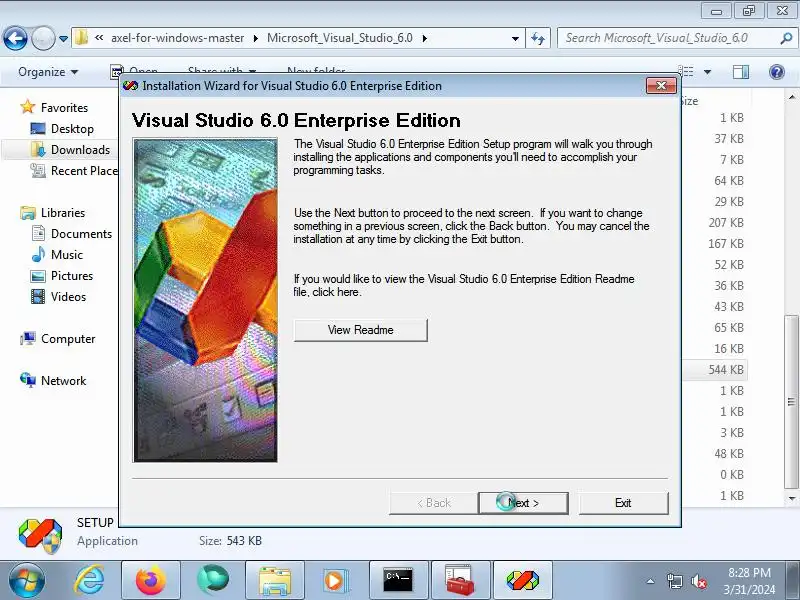Select Recent Places in navigation pane
The width and height of the screenshot is (800, 600).
(84, 170)
